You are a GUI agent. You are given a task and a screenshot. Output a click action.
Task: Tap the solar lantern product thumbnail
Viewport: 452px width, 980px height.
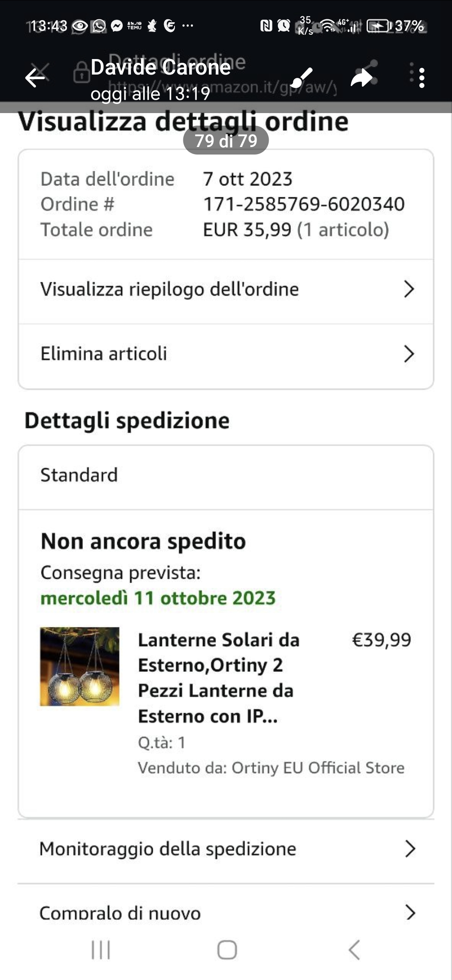coord(80,666)
